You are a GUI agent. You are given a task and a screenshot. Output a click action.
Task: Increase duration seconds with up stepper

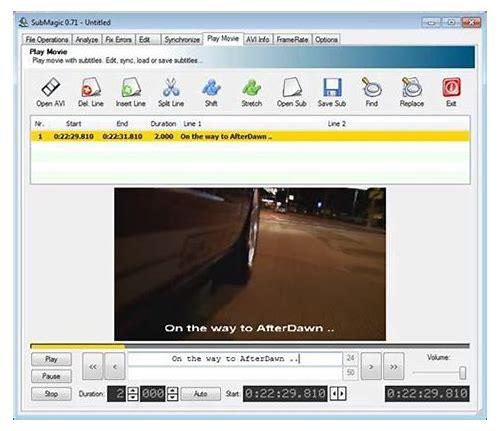coord(133,390)
